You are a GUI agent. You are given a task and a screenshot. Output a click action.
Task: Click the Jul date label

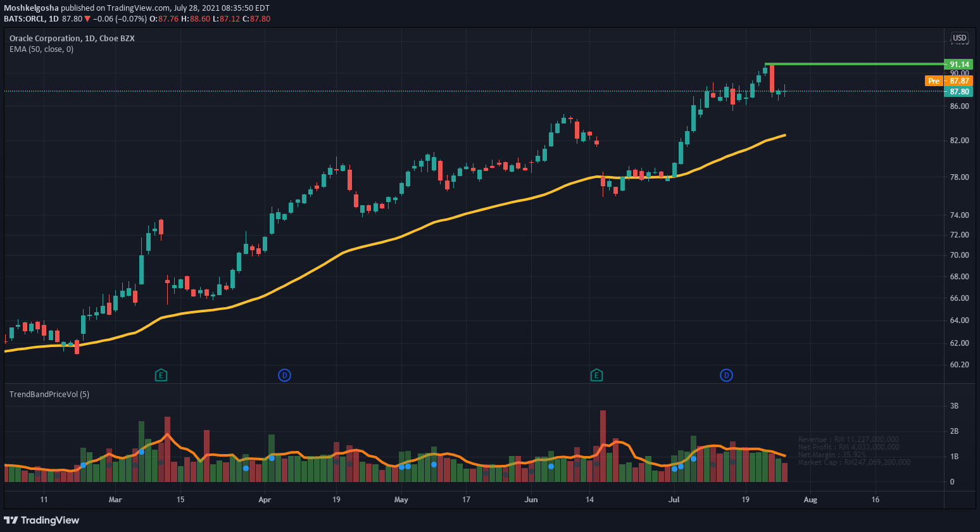[x=674, y=500]
